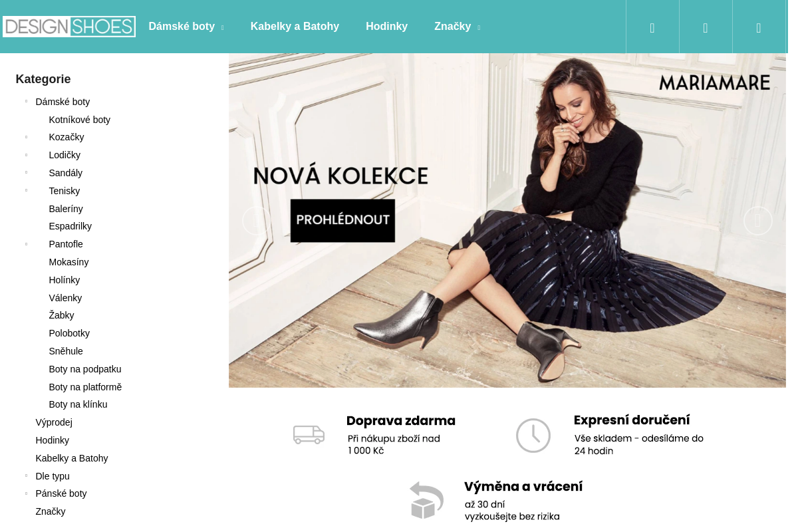This screenshot has height=532, width=798.
Task: Click the truck icon next to Doprava zdarma
Action: pyautogui.click(x=309, y=435)
